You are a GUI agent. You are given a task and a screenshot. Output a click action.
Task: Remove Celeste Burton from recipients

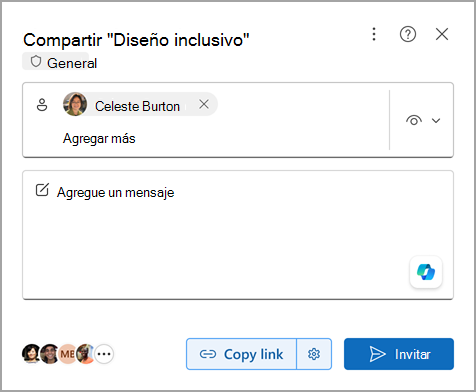204,104
